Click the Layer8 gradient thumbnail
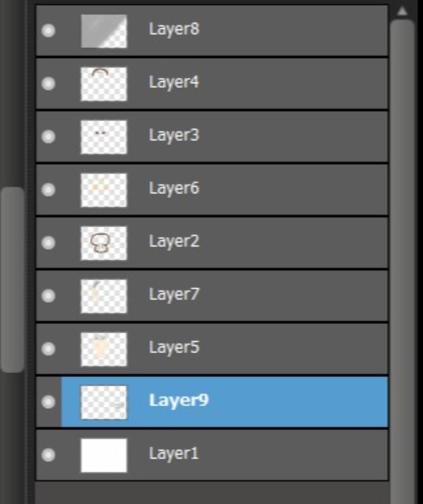 [x=104, y=31]
